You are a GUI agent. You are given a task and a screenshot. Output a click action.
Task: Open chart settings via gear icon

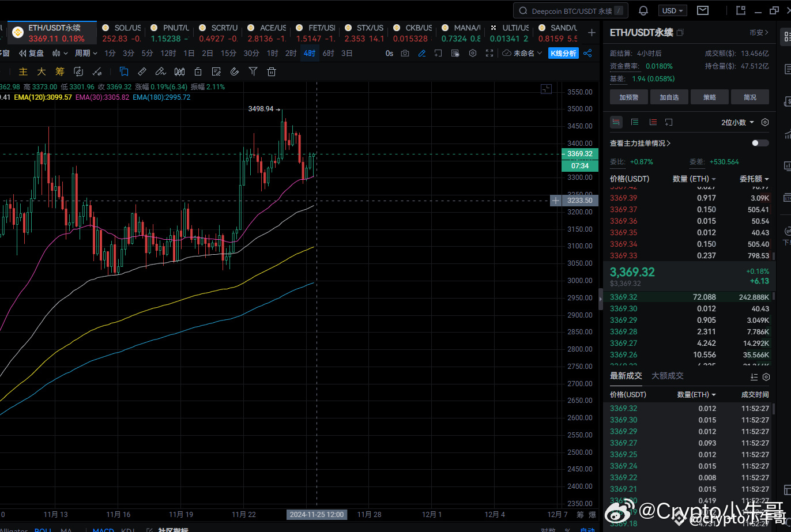(x=473, y=53)
